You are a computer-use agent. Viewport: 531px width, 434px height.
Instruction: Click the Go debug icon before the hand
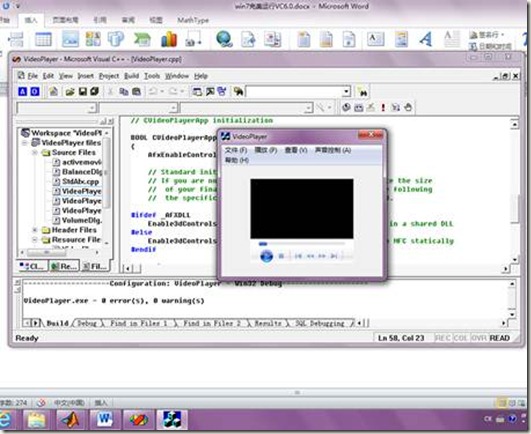(x=396, y=107)
